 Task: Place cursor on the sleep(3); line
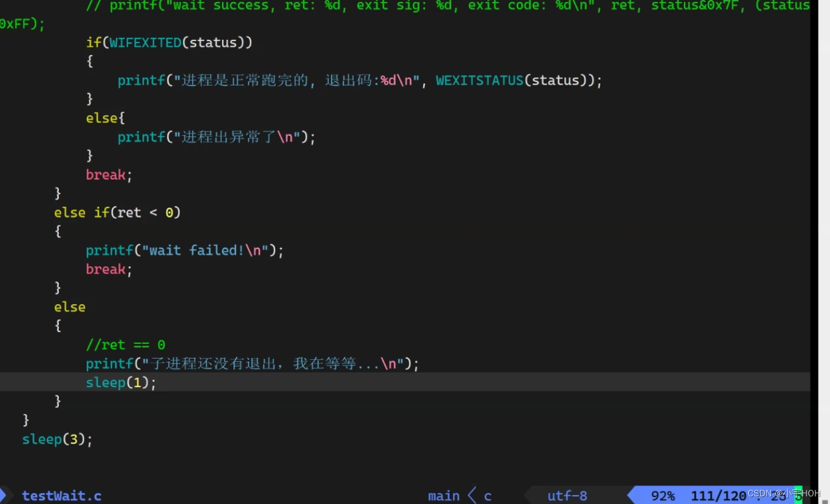click(57, 439)
